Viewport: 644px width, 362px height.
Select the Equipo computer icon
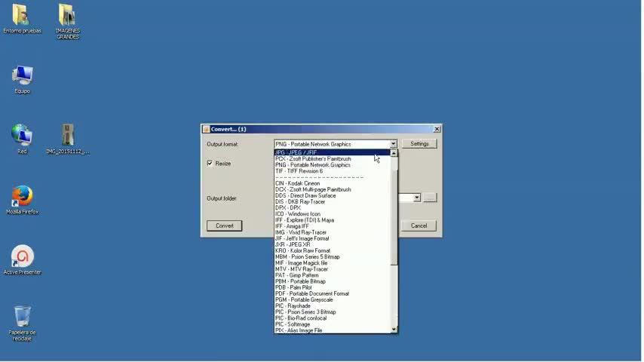[x=22, y=79]
